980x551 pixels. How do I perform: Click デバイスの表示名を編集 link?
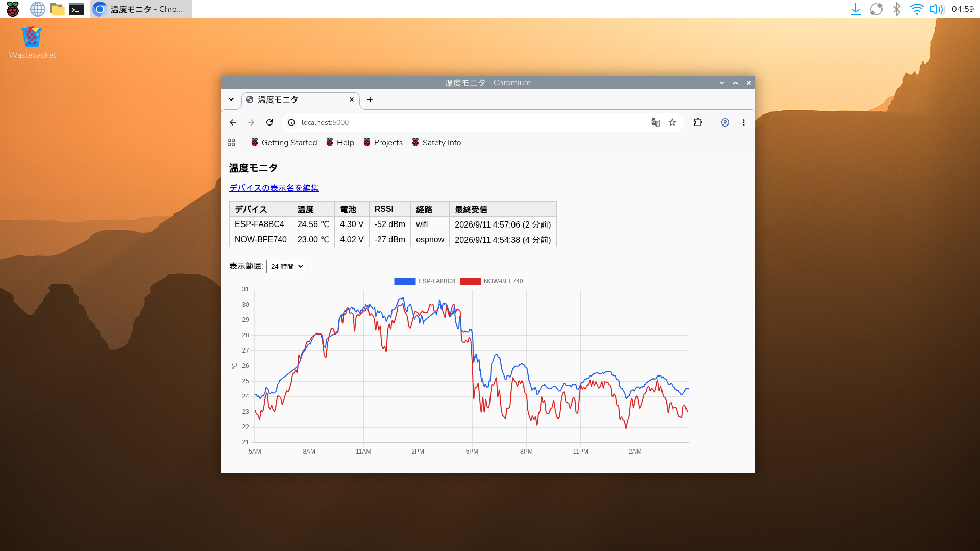274,188
